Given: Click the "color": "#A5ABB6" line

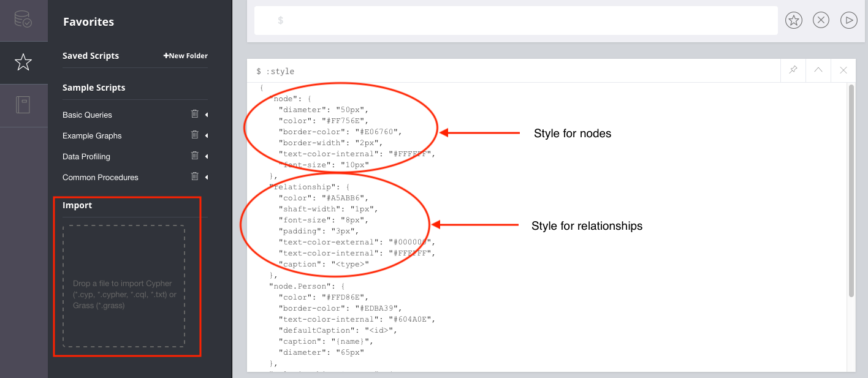Looking at the screenshot, I should coord(324,198).
